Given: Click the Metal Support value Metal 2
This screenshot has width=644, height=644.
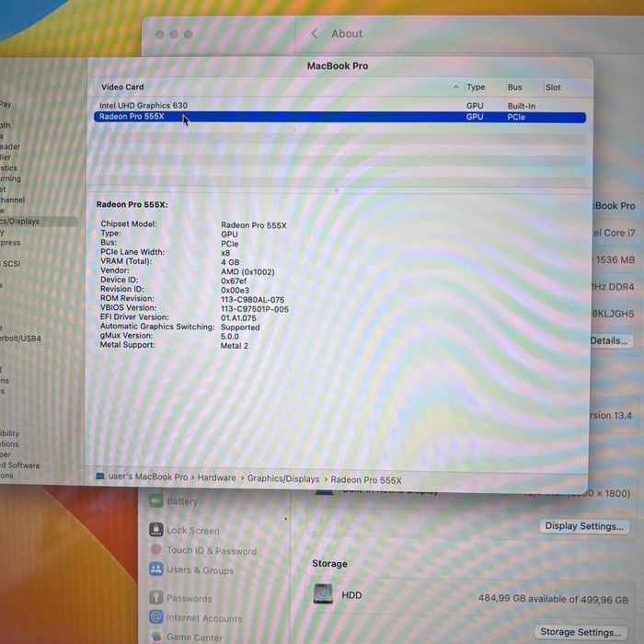Looking at the screenshot, I should tap(235, 346).
